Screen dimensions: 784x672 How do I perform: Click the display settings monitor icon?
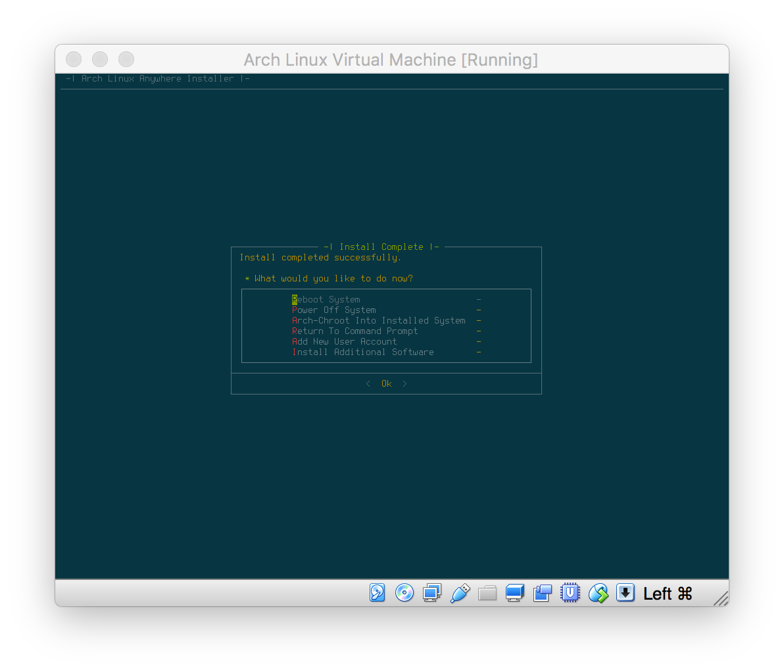pyautogui.click(x=515, y=592)
